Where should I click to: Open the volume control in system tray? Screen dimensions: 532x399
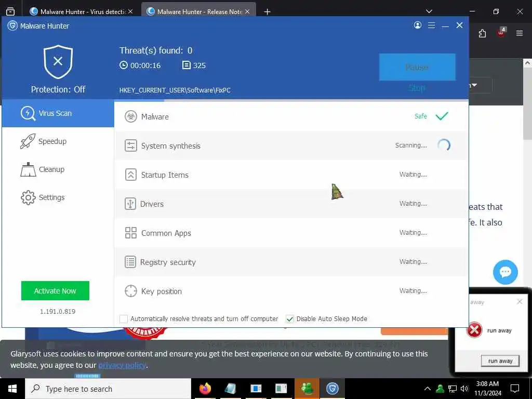point(464,389)
